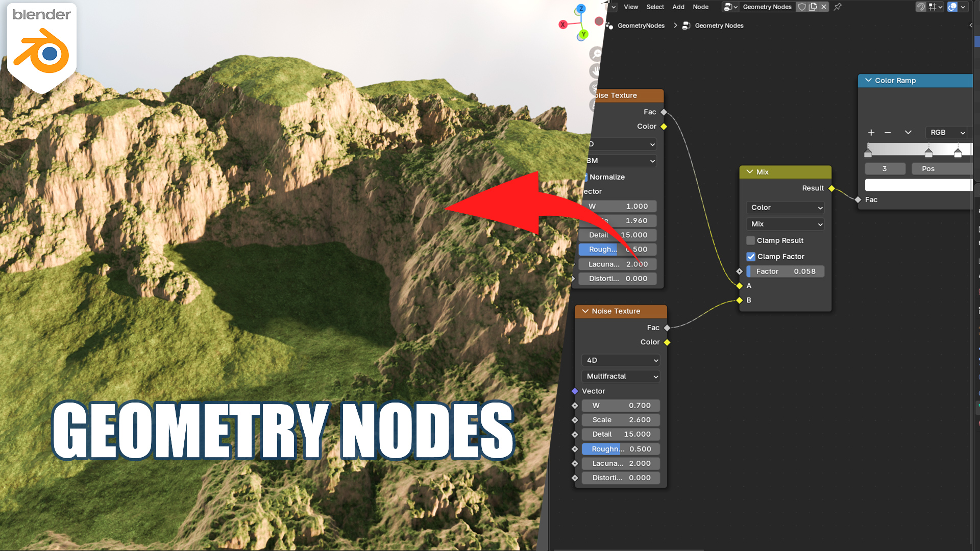This screenshot has height=551, width=980.
Task: Click the duplicate node tree icon in header
Action: point(813,7)
